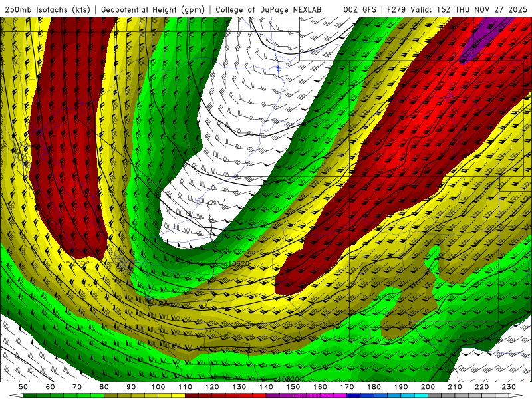Click the 160 knot legend label
Image resolution: width=532 pixels, height=399 pixels.
point(320,387)
